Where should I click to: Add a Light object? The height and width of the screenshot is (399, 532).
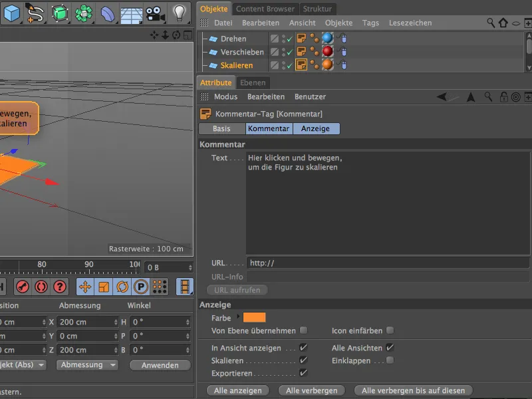coord(179,13)
